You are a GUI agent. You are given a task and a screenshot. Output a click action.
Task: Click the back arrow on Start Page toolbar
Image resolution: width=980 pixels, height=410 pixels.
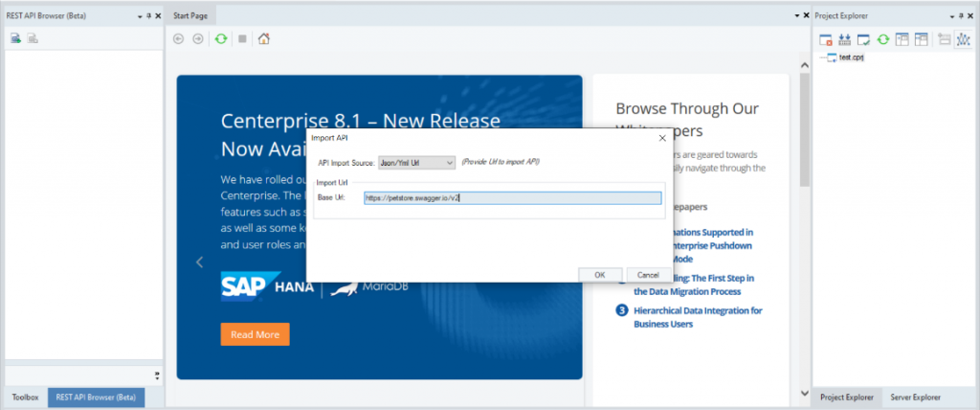pos(178,39)
